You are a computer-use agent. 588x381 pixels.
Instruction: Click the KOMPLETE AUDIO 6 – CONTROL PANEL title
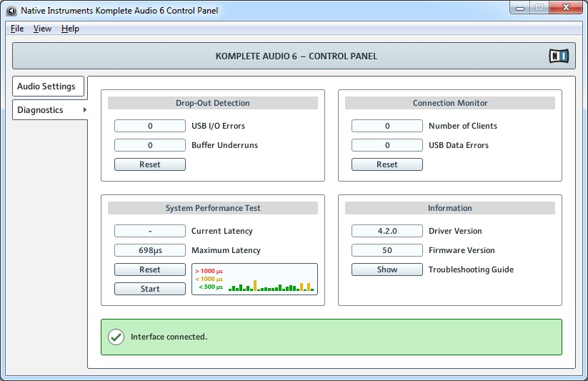click(x=297, y=56)
